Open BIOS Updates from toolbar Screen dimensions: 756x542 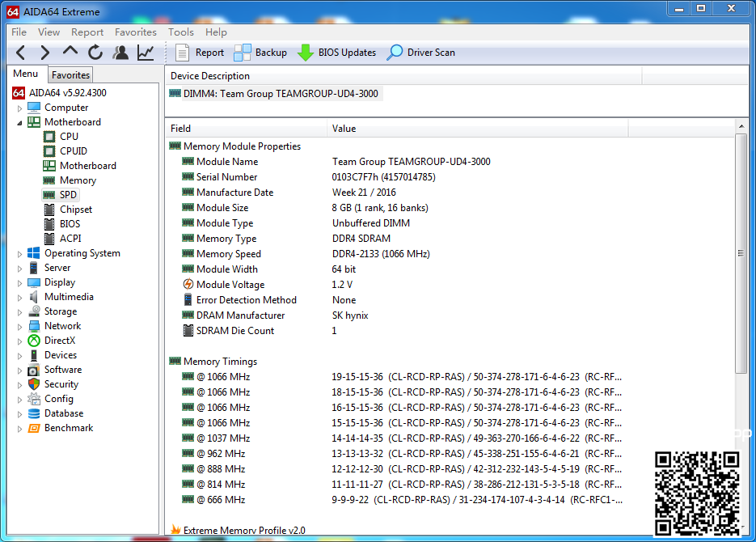[x=337, y=53]
